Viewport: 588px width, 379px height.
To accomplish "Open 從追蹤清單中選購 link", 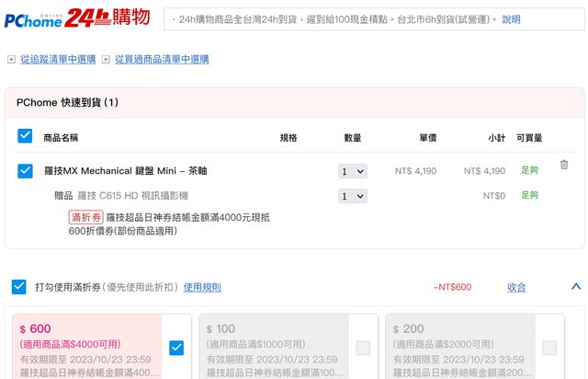I will click(58, 60).
